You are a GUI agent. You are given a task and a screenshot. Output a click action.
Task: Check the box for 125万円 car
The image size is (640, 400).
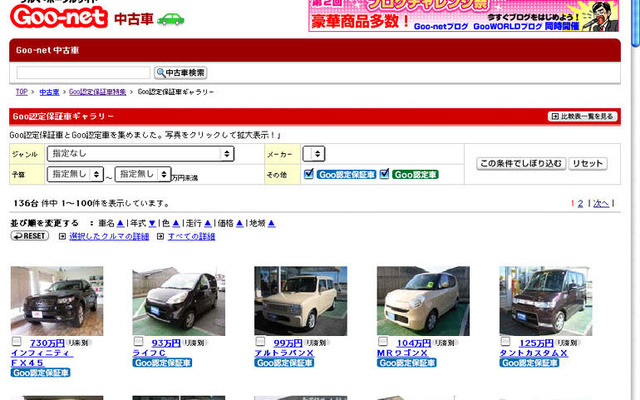(x=505, y=341)
